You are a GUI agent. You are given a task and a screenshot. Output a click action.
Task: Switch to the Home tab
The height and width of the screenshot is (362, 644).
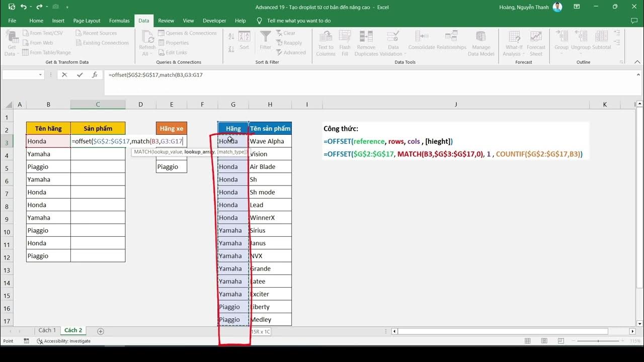(x=36, y=21)
